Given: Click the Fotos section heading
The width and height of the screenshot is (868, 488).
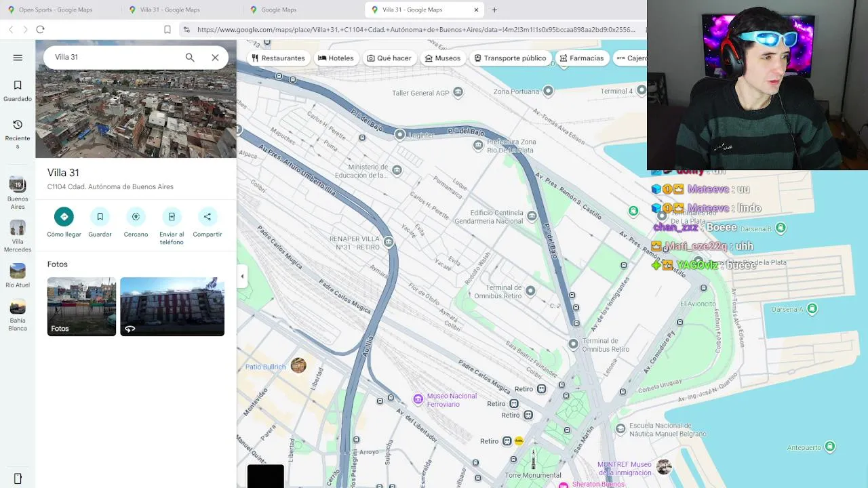Looking at the screenshot, I should pos(58,264).
